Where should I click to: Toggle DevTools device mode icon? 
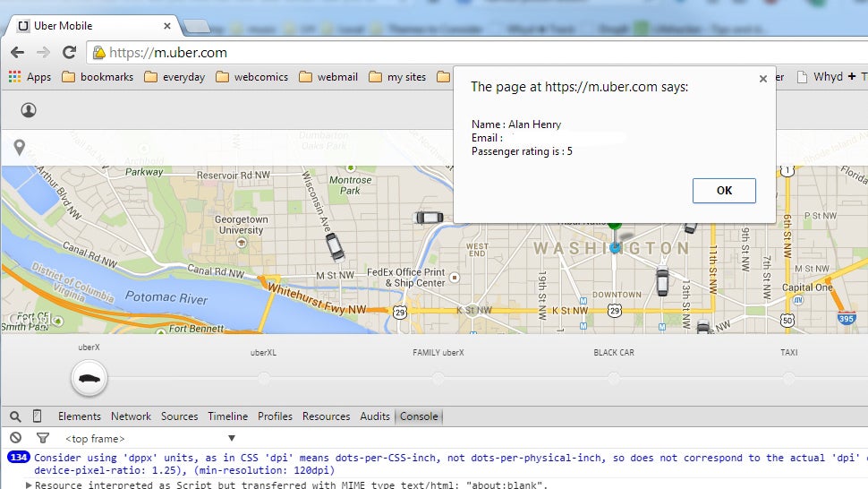point(37,416)
